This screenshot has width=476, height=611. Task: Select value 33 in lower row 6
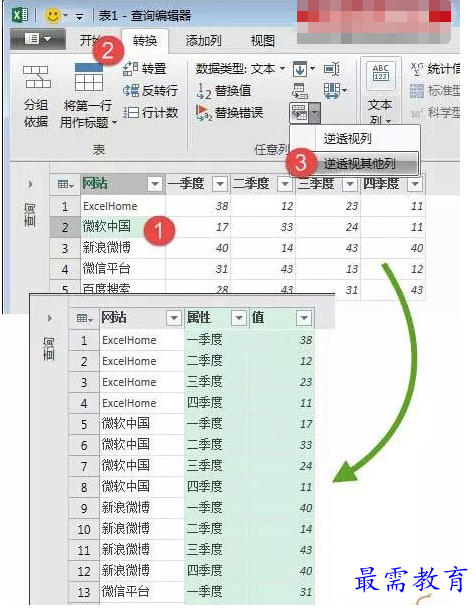tap(282, 445)
